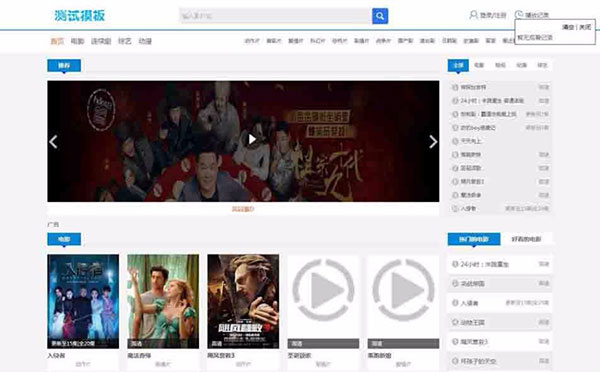The width and height of the screenshot is (600, 372).
Task: Click the search keyword input field
Action: pyautogui.click(x=275, y=16)
